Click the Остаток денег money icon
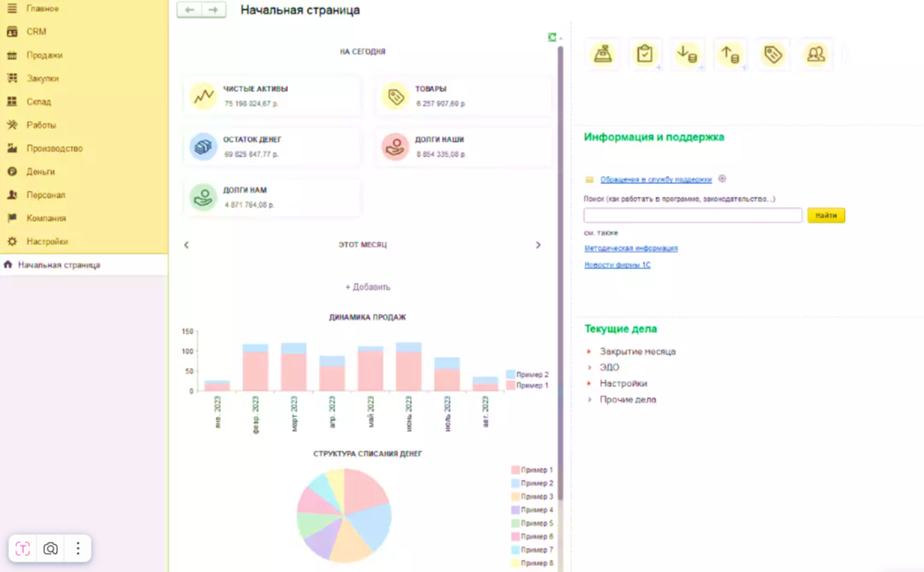The height and width of the screenshot is (572, 924). pyautogui.click(x=203, y=147)
